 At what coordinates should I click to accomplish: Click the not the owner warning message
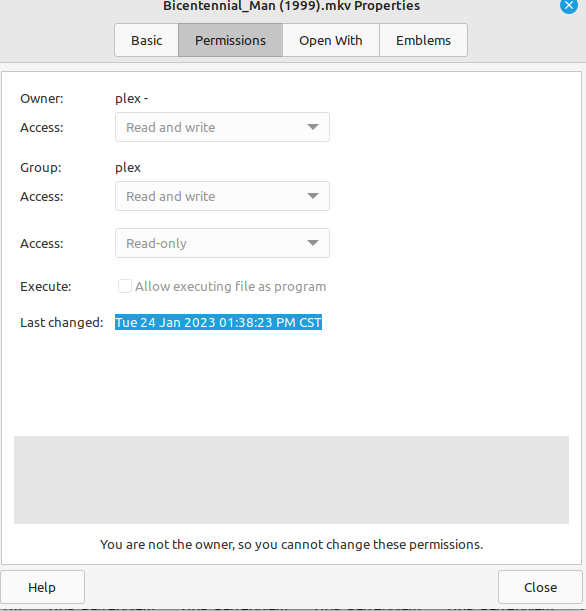point(291,544)
